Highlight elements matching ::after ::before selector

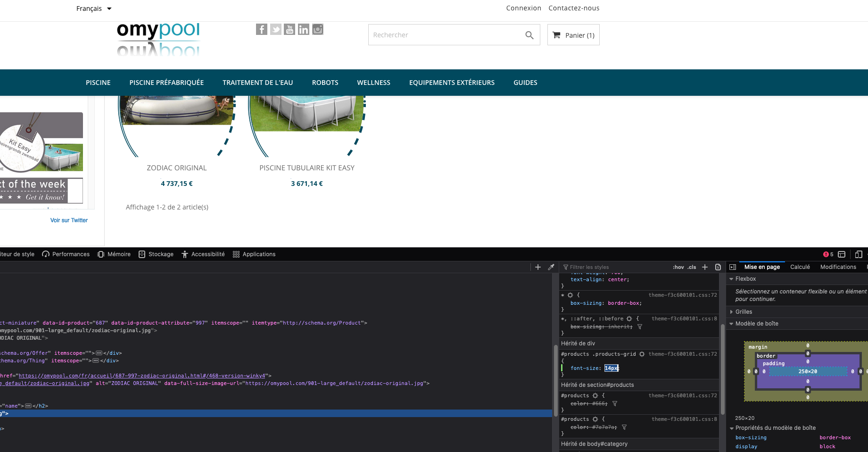pos(629,319)
